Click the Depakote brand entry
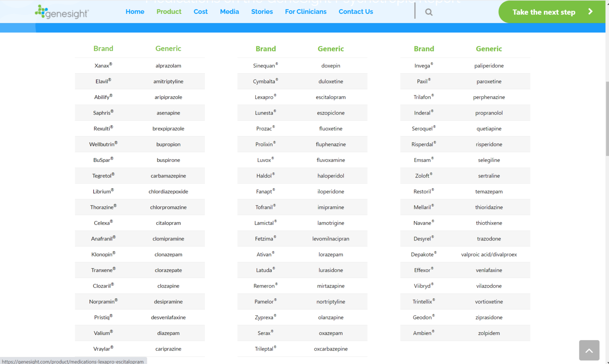The width and height of the screenshot is (609, 364). [x=424, y=254]
